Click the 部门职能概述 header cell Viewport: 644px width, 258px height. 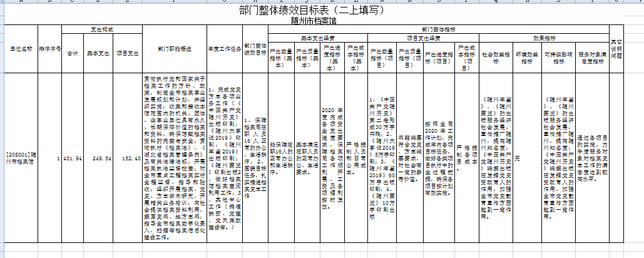[x=174, y=48]
